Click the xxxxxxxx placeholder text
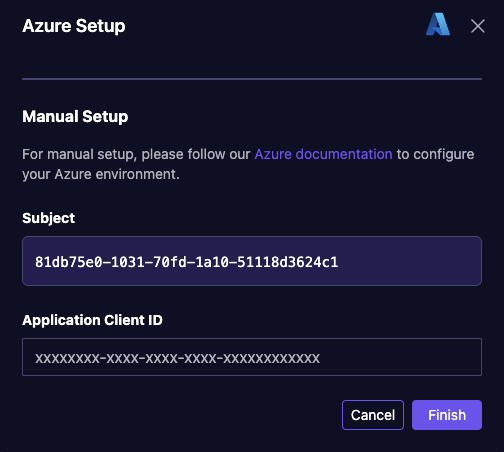This screenshot has width=504, height=452. pos(178,358)
